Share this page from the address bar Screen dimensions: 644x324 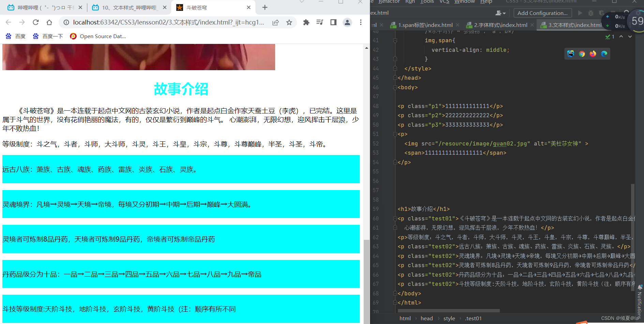(275, 22)
